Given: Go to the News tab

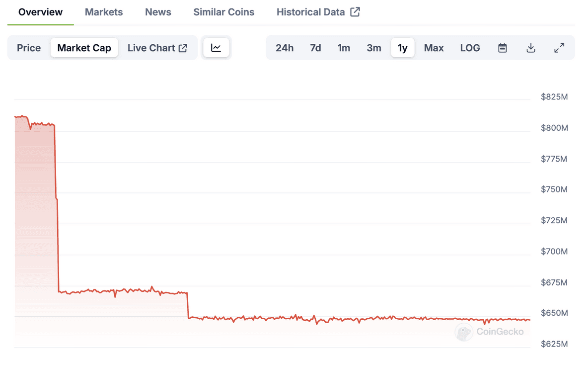Looking at the screenshot, I should tap(158, 12).
